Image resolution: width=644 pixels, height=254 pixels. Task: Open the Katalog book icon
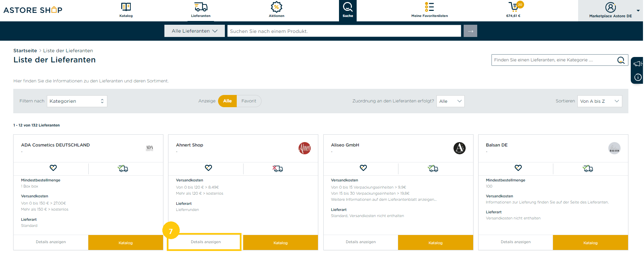pos(126,7)
